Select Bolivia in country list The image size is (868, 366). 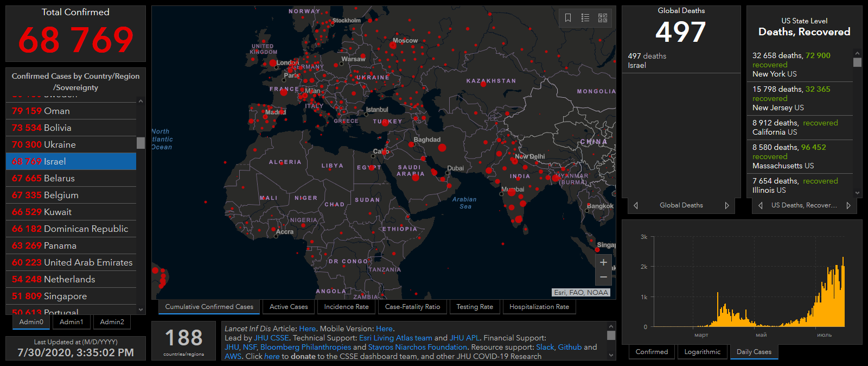click(x=71, y=128)
